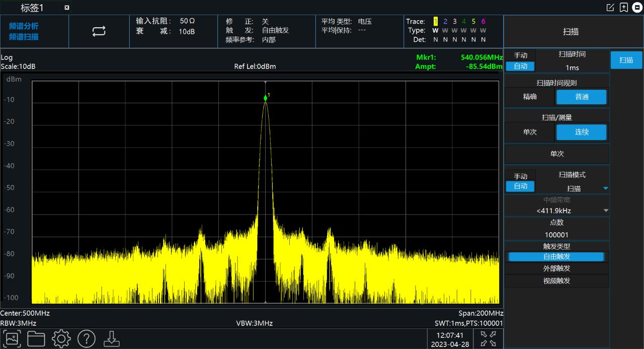The image size is (644, 349).
Task: Click the 频率参考 内部 setting
Action: (251, 39)
